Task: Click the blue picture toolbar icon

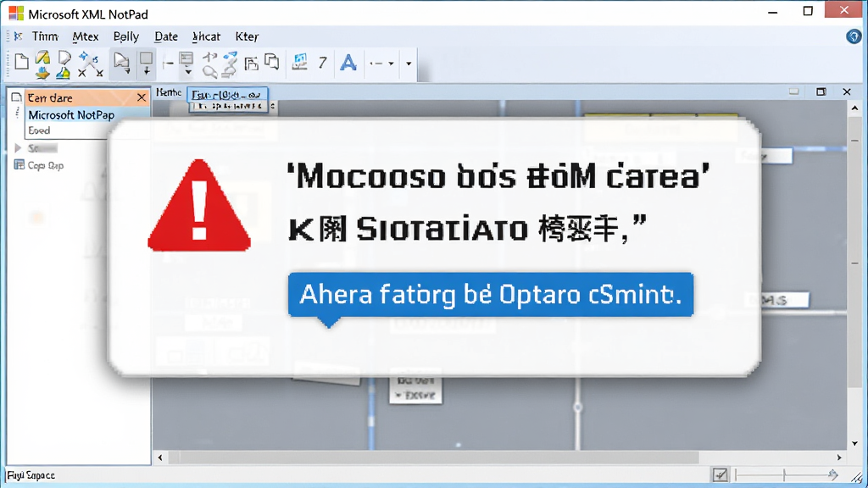Action: tap(300, 62)
